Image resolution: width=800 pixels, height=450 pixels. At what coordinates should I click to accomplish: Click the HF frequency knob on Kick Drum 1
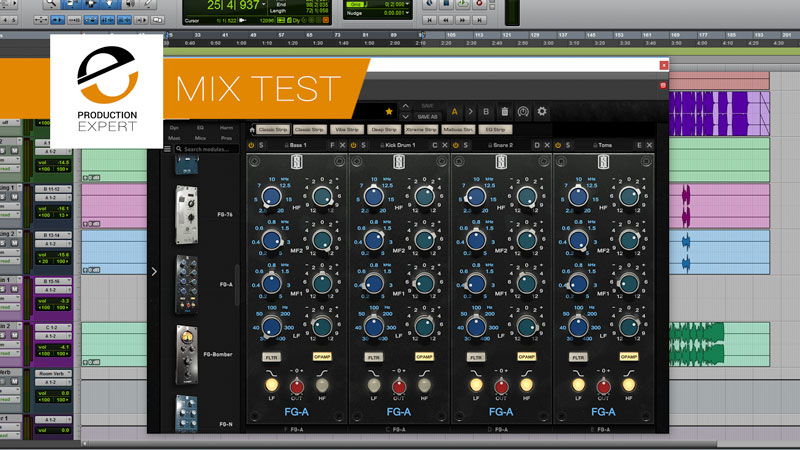click(x=373, y=196)
